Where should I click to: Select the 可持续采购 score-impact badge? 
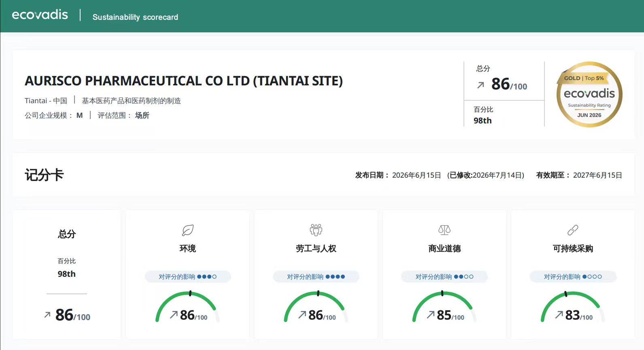click(x=573, y=277)
